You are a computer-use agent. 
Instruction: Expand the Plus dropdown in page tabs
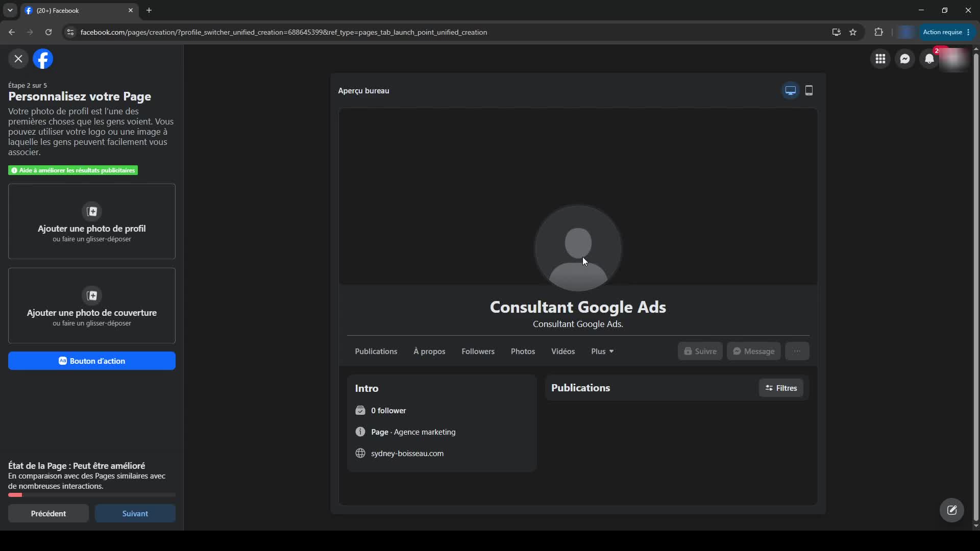602,352
